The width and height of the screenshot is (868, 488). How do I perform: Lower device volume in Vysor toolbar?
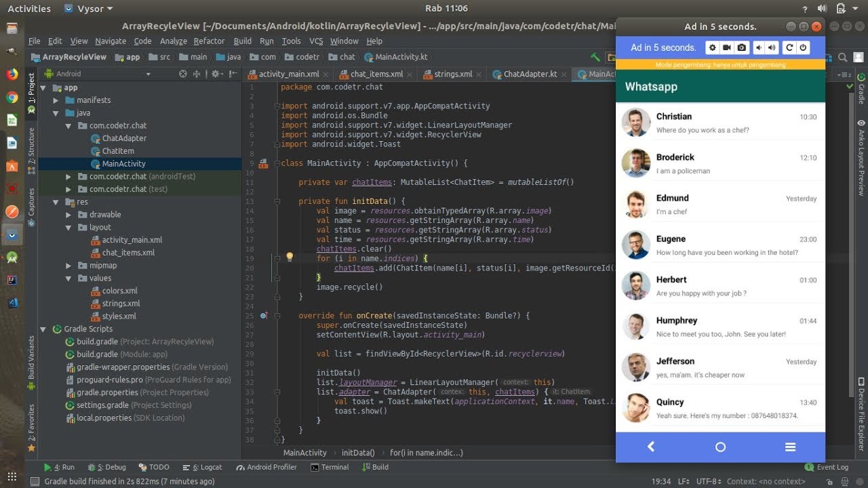coord(759,47)
